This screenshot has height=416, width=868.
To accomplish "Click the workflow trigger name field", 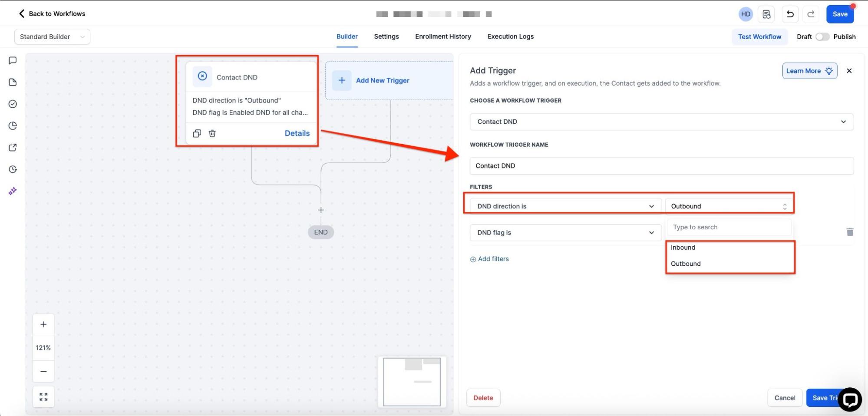I will pos(661,166).
